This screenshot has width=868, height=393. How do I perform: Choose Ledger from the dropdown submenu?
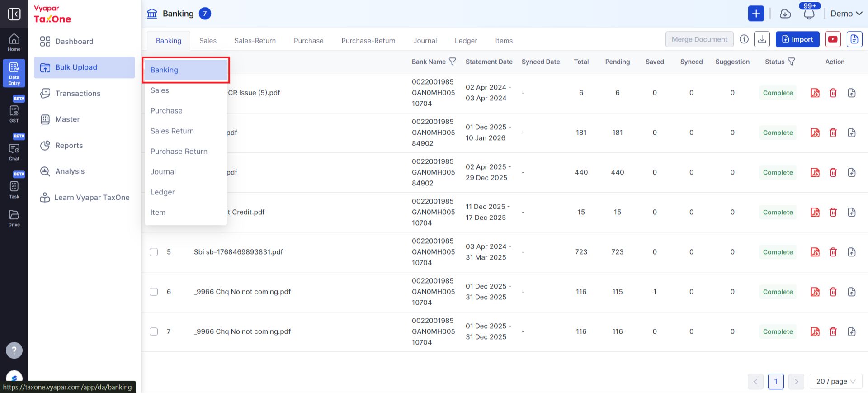(x=186, y=192)
